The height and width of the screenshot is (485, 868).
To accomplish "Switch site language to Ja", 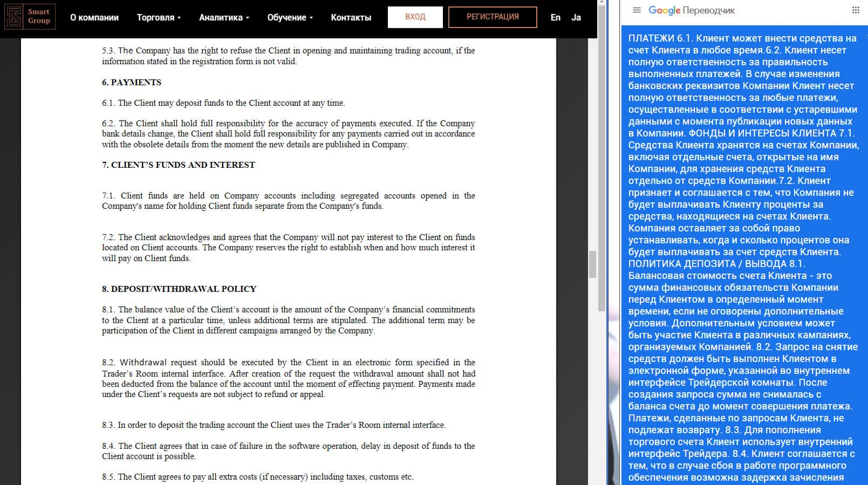I will [576, 17].
